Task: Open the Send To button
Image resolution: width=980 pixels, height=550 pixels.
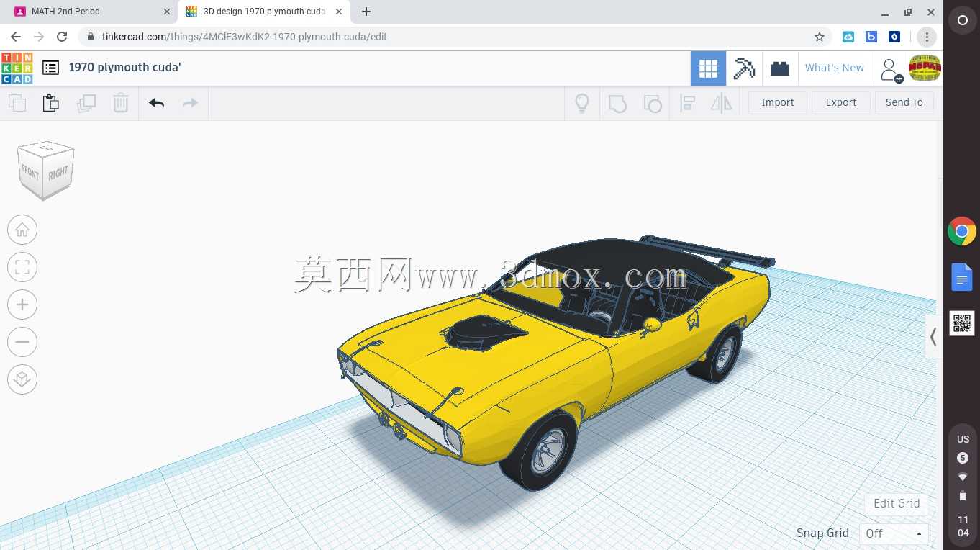Action: (904, 102)
